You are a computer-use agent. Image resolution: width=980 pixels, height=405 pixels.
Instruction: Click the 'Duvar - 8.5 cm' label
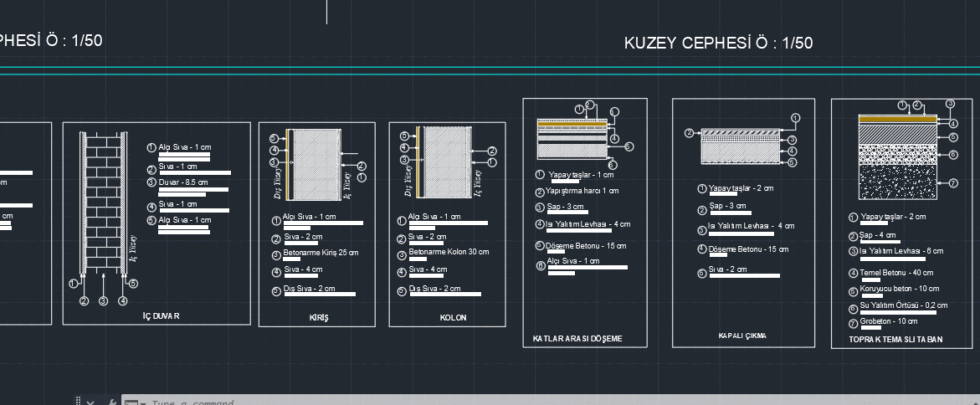point(183,182)
